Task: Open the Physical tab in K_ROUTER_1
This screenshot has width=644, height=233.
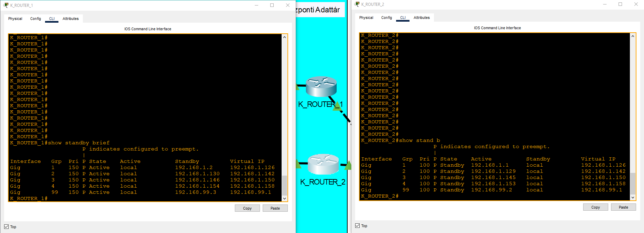Action: tap(15, 19)
